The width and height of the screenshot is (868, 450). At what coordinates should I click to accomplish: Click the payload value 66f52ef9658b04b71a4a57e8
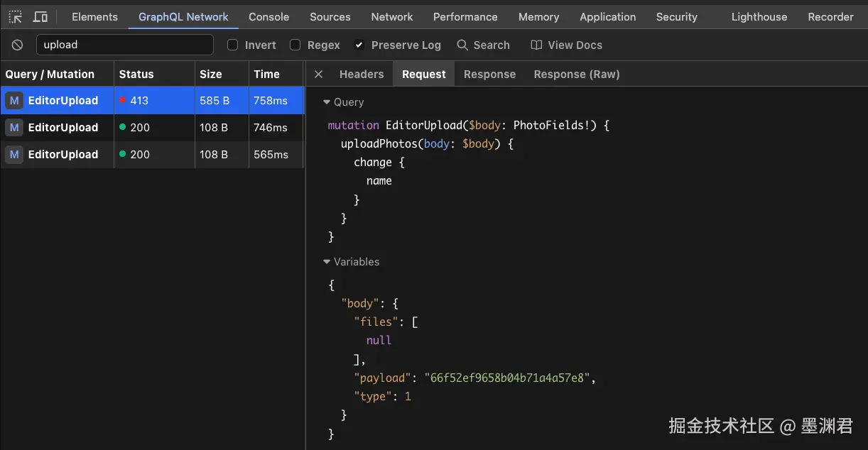[507, 378]
